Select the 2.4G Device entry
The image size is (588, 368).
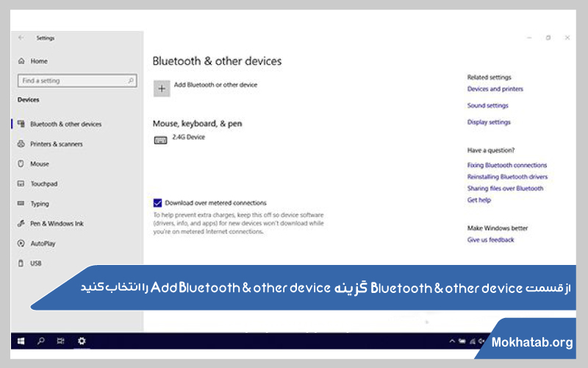[x=189, y=137]
